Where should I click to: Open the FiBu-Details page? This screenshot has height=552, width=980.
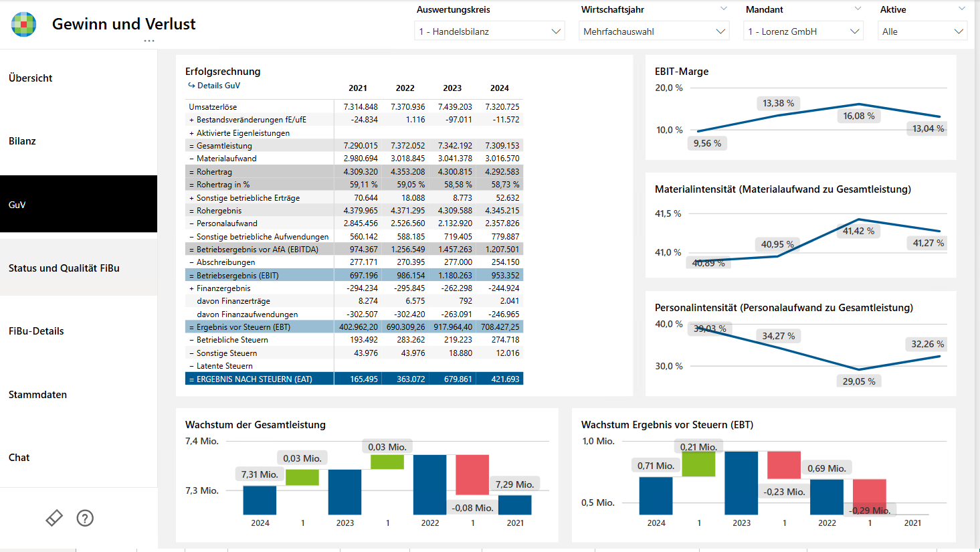point(79,331)
